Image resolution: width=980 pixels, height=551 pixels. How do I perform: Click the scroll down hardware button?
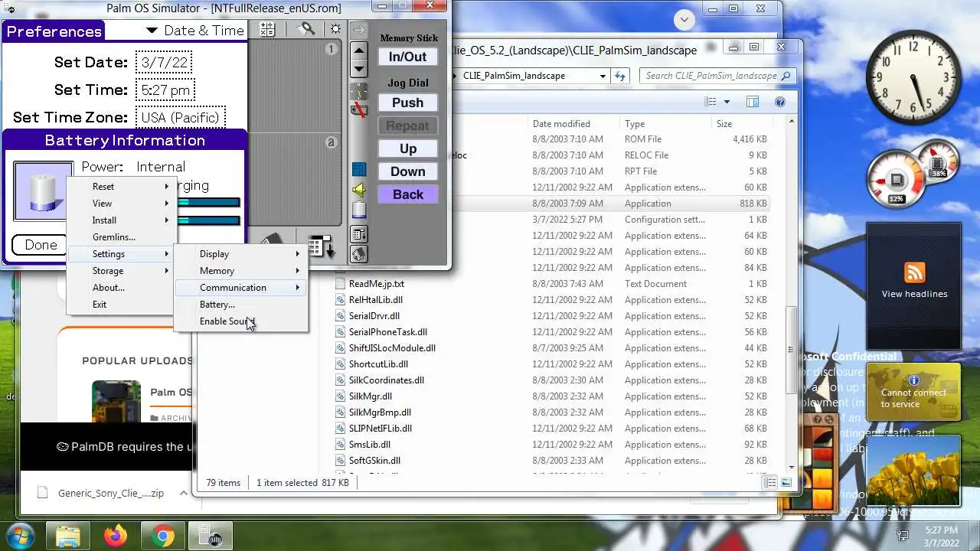click(x=358, y=68)
